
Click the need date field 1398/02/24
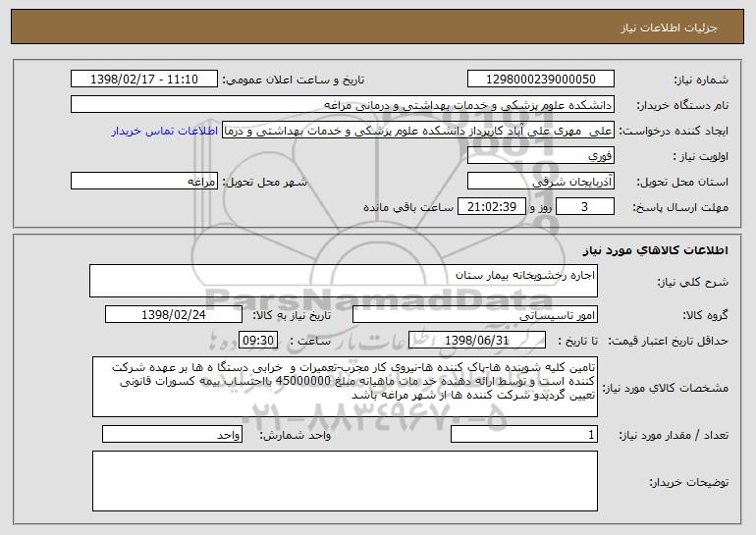[x=174, y=315]
